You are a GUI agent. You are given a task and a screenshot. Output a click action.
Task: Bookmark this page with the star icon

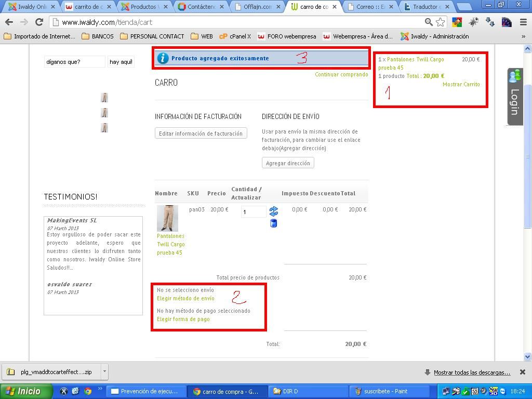(441, 22)
